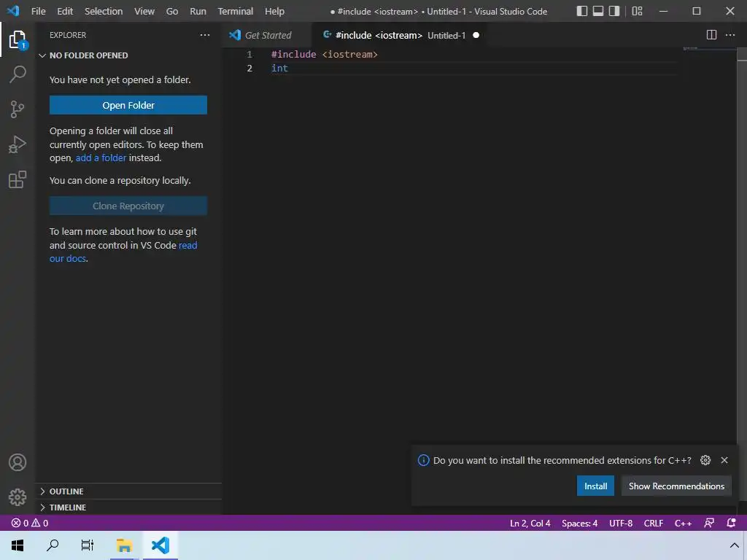The width and height of the screenshot is (747, 560).
Task: Select the Untitled-1 editor tab
Action: pyautogui.click(x=399, y=35)
